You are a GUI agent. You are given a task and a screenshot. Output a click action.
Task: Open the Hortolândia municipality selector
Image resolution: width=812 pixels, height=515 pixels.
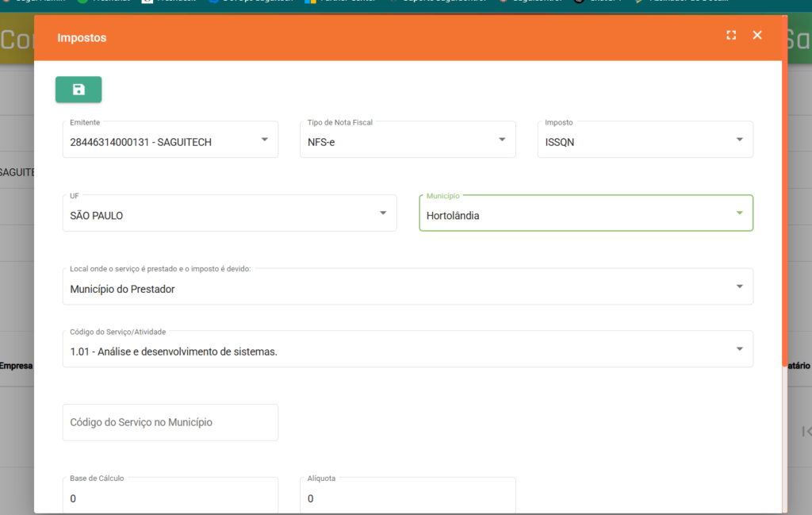click(x=571, y=215)
